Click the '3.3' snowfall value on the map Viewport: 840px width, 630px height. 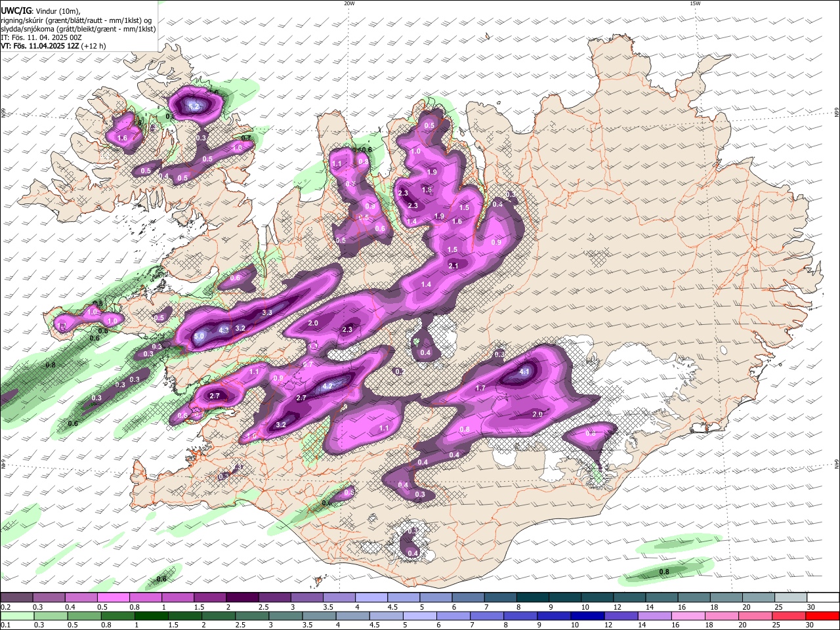point(267,313)
